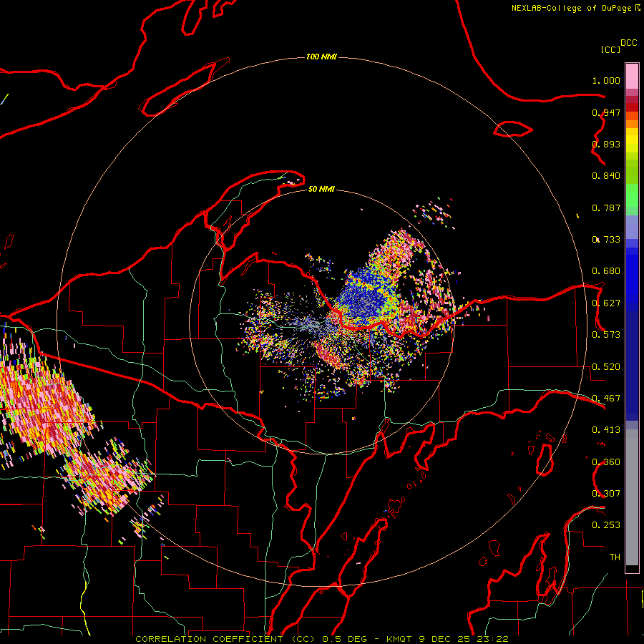
Task: Click the 0.413 scale value
Action: [606, 430]
